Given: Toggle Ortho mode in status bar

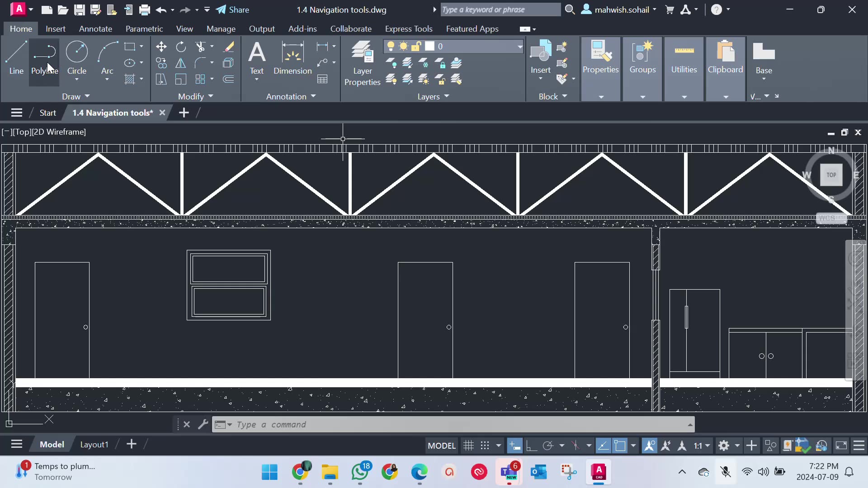Looking at the screenshot, I should point(532,446).
